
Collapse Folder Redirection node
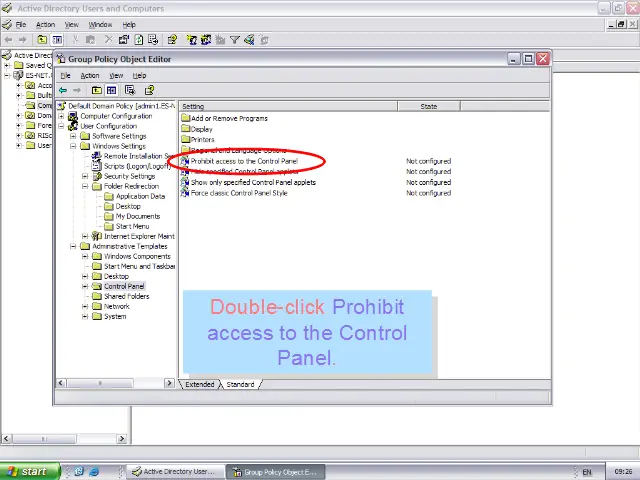tap(85, 186)
